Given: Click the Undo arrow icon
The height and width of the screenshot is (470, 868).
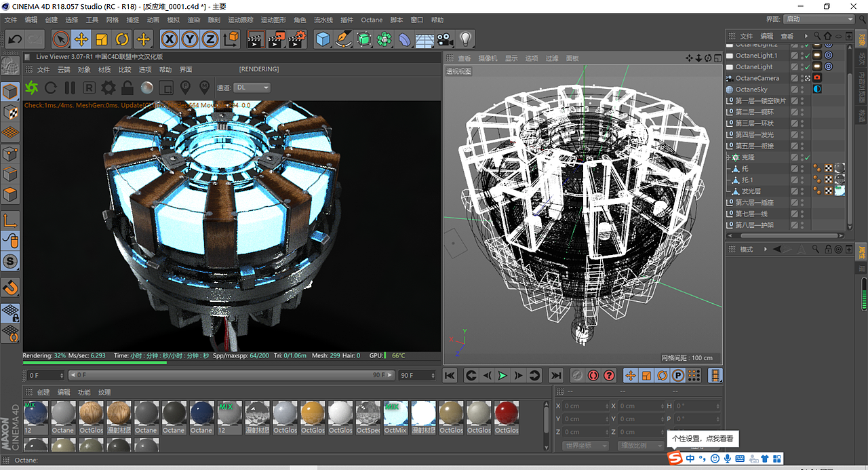Looking at the screenshot, I should coord(15,39).
